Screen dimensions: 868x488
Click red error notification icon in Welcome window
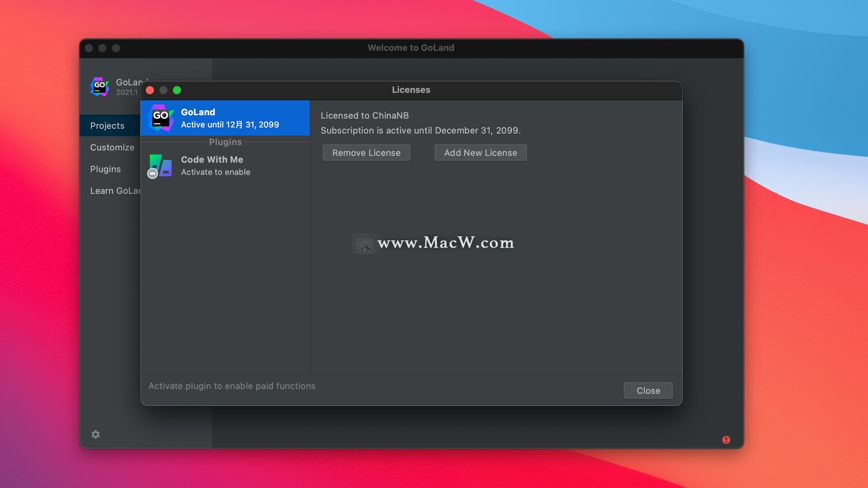726,440
